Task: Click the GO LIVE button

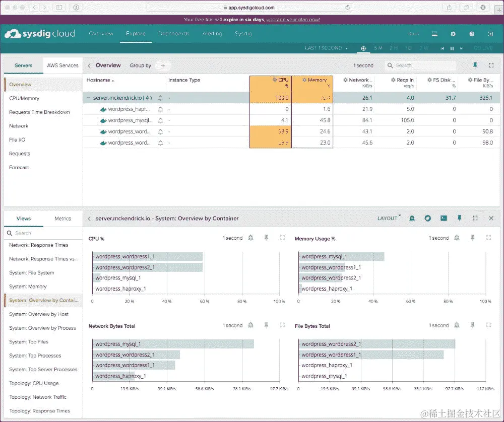Action: (483, 48)
